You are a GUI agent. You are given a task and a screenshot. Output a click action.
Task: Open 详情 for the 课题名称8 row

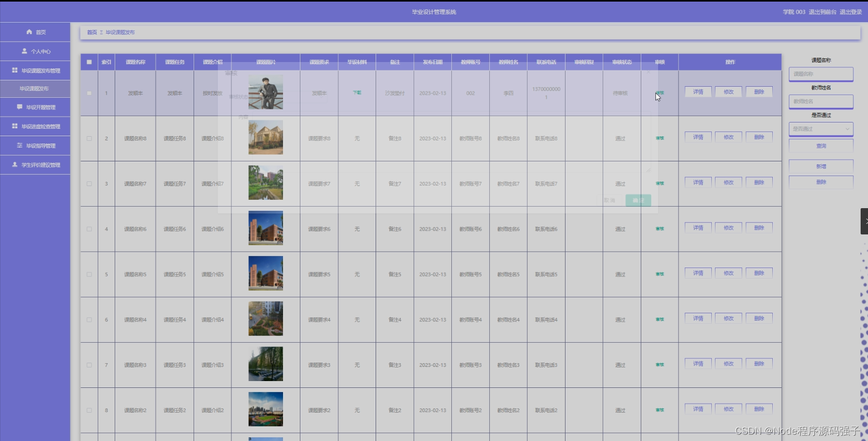698,137
